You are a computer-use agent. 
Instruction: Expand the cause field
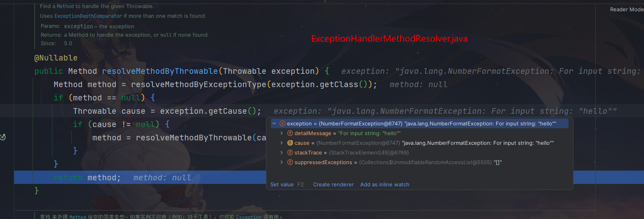point(282,143)
